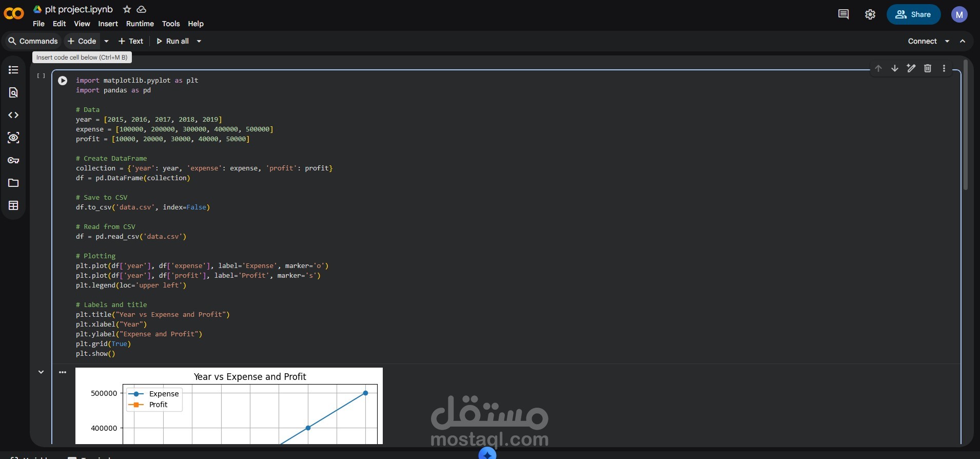The image size is (980, 459).
Task: Open the Data explorer eye icon
Action: click(x=13, y=138)
